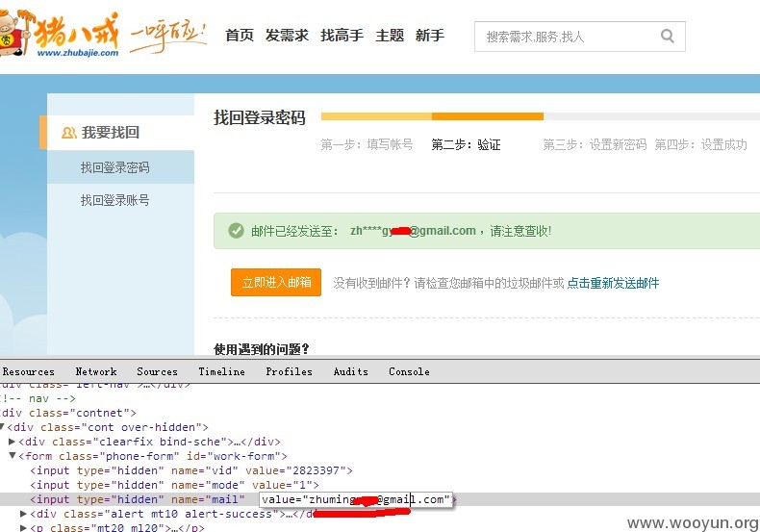Switch to the Resources devtools tab
The image size is (760, 532).
point(28,371)
